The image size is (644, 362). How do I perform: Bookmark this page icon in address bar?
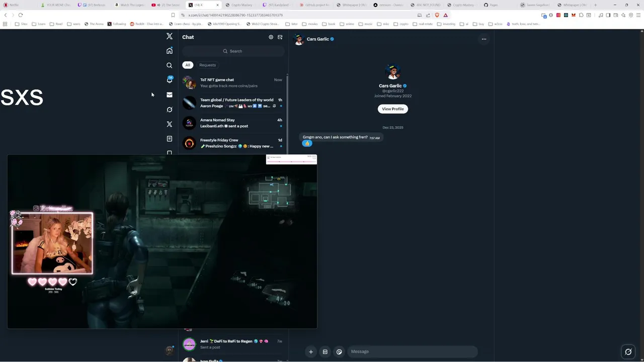point(173,15)
